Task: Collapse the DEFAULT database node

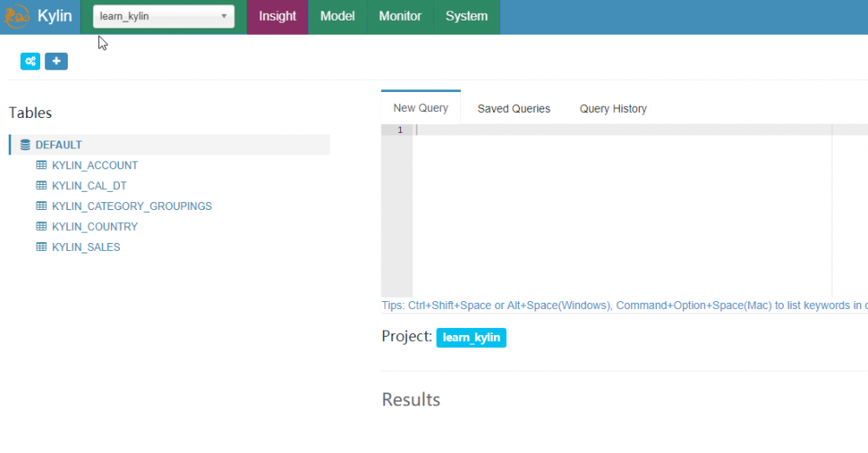Action: pos(169,145)
